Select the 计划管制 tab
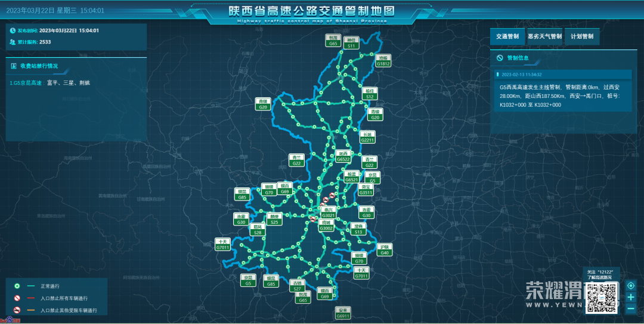Viewport: 644px width, 324px height. (x=581, y=36)
